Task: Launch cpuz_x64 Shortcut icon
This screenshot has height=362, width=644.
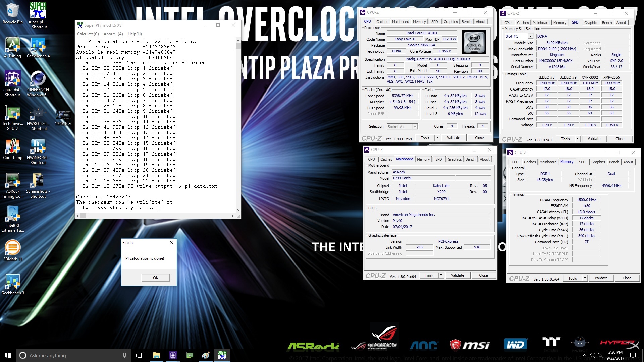Action: 12,84
